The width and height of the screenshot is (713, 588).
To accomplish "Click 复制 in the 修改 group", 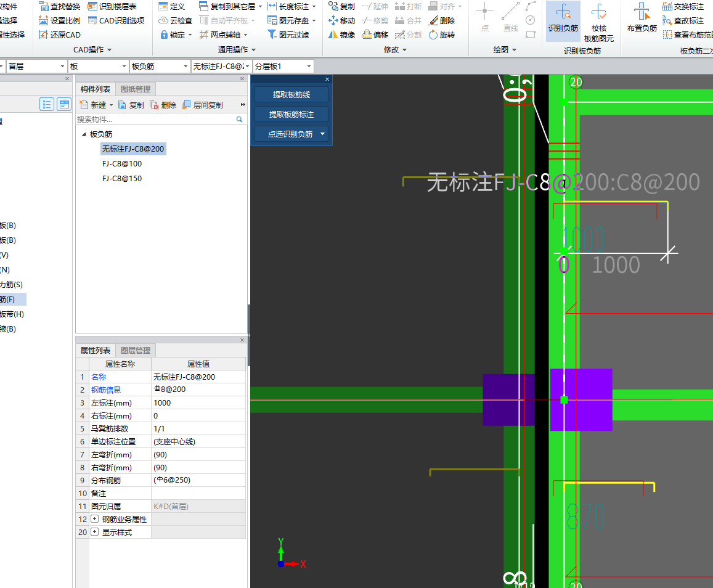I will [341, 6].
